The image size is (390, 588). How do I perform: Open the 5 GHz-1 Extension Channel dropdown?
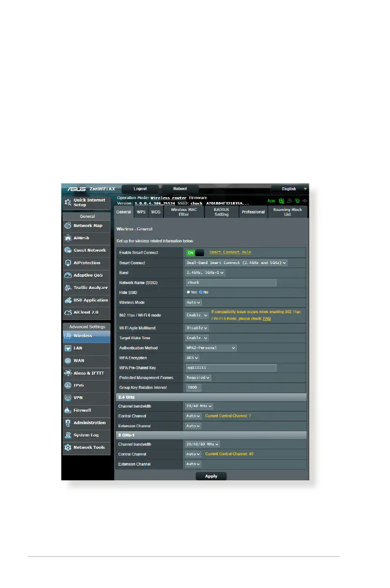tap(194, 464)
